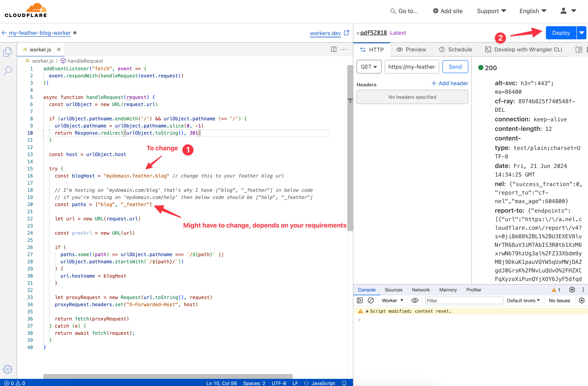Open the editor more actions ellipsis
The height and width of the screenshot is (386, 588).
(344, 49)
